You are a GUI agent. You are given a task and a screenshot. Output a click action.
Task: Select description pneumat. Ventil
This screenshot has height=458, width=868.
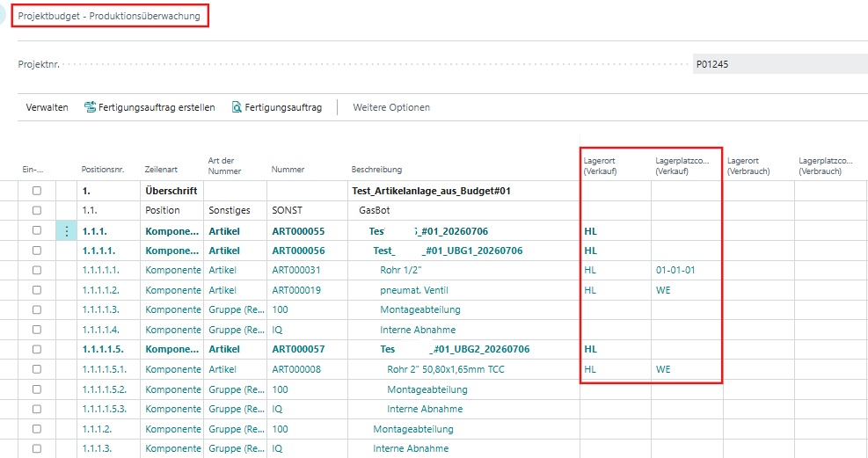[414, 290]
